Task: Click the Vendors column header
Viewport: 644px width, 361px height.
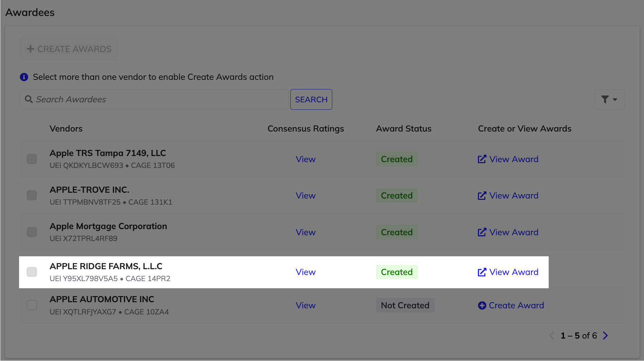Action: (x=66, y=128)
